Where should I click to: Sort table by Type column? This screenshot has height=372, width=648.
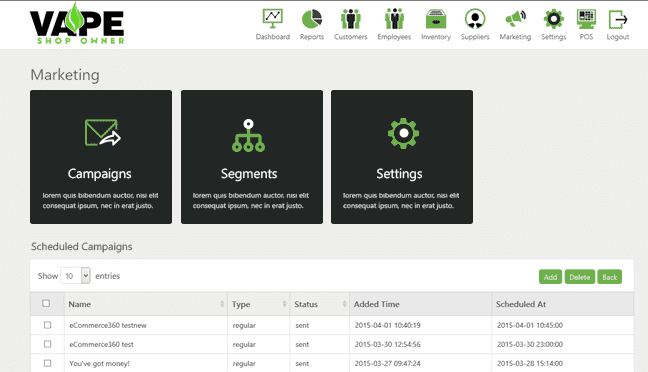click(258, 304)
